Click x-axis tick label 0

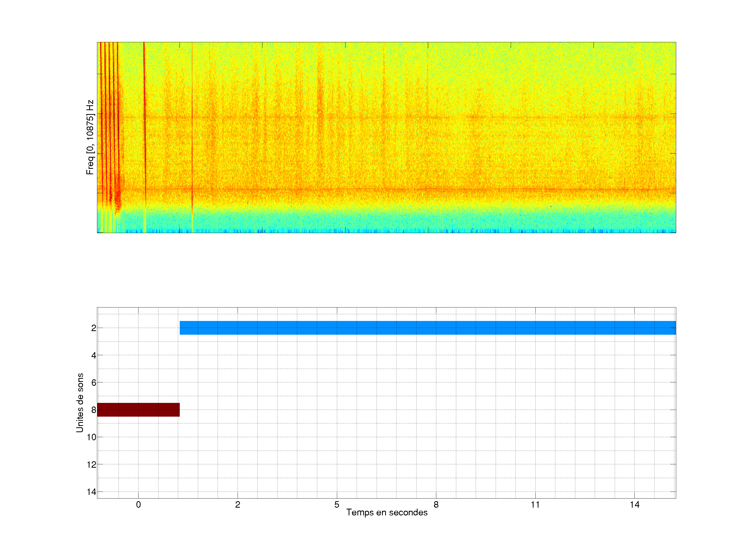[139, 505]
